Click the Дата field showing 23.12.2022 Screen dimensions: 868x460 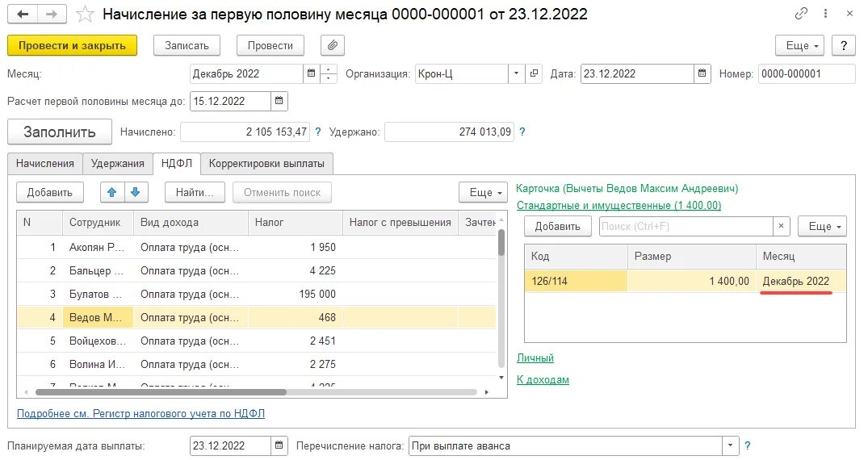[636, 73]
